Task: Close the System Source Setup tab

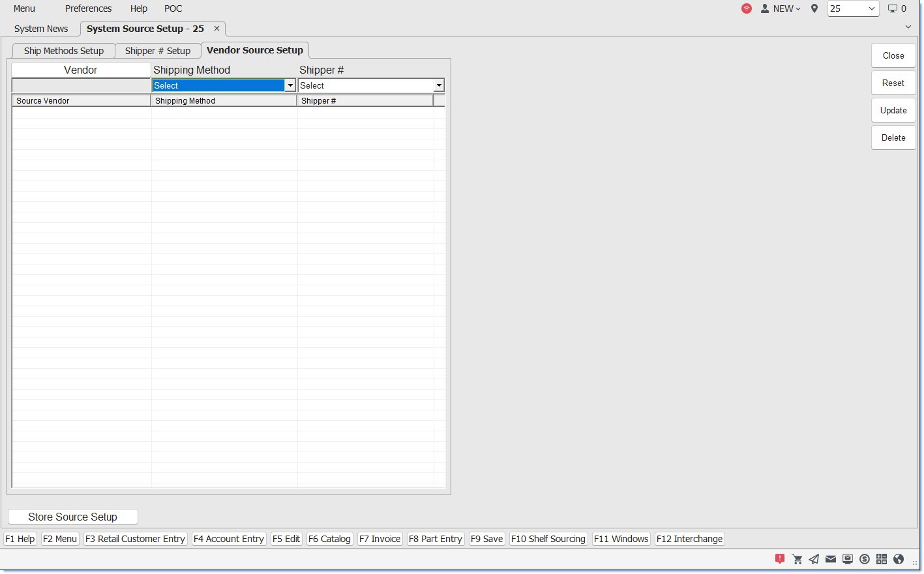Action: tap(217, 29)
